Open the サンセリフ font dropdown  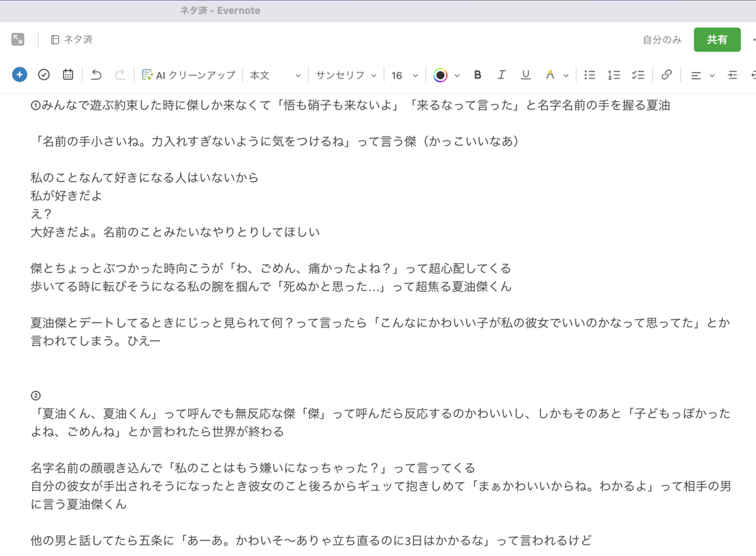click(346, 75)
